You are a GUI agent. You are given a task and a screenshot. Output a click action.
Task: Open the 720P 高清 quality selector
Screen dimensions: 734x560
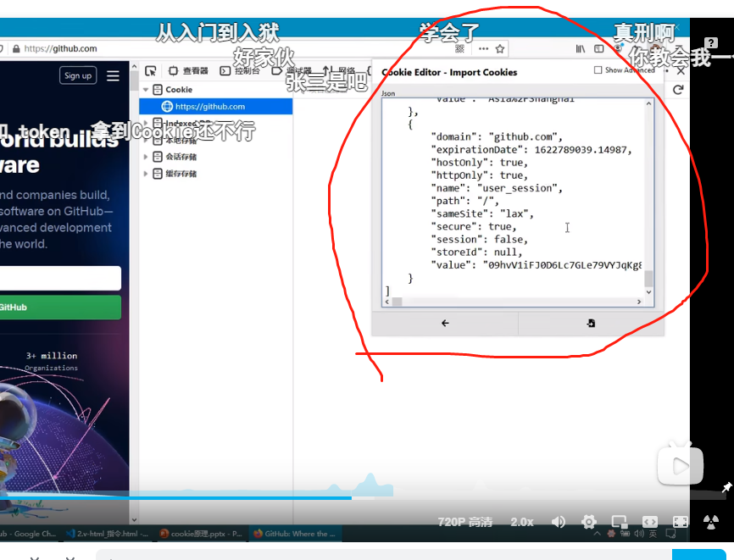point(464,522)
